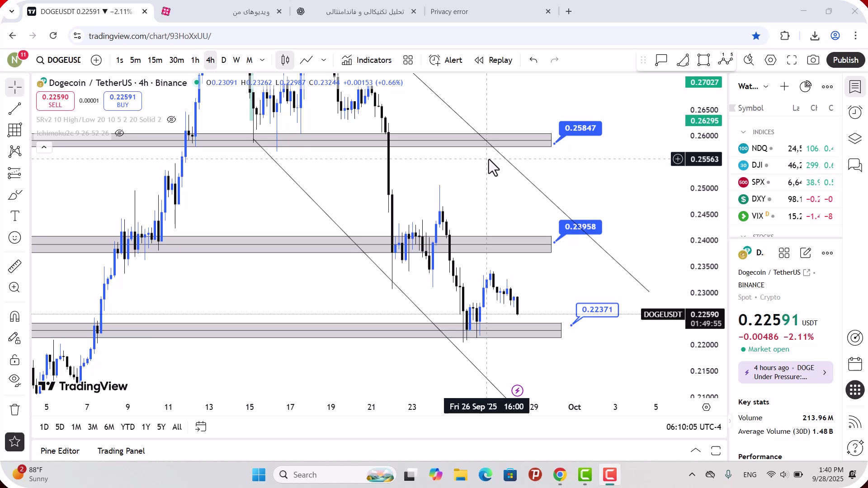This screenshot has width=868, height=488.
Task: Create an Alert
Action: pos(446,60)
